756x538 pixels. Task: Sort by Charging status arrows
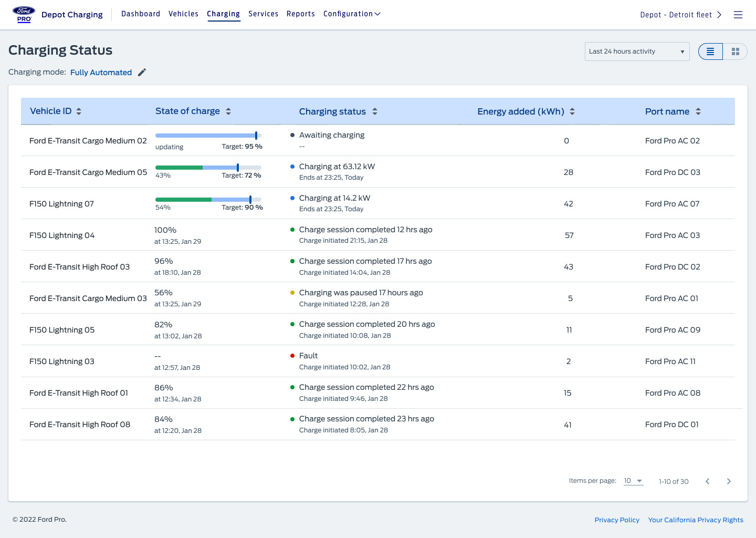[x=375, y=111]
